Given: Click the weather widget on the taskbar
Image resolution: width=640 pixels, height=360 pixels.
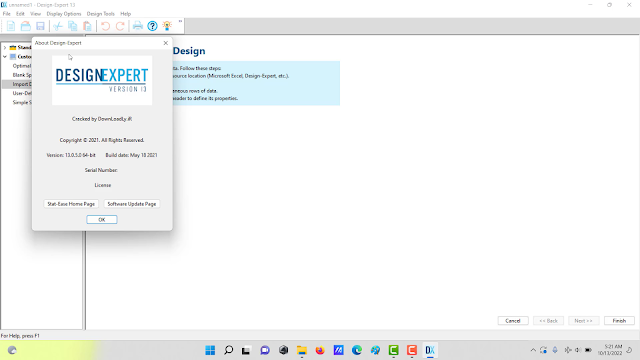Looking at the screenshot, I should pyautogui.click(x=12, y=350).
